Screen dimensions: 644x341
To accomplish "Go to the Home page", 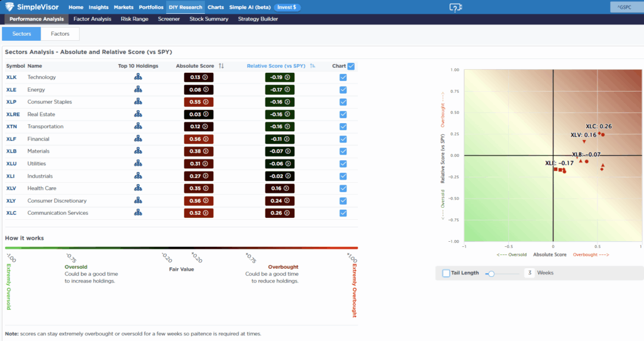I will 76,8.
